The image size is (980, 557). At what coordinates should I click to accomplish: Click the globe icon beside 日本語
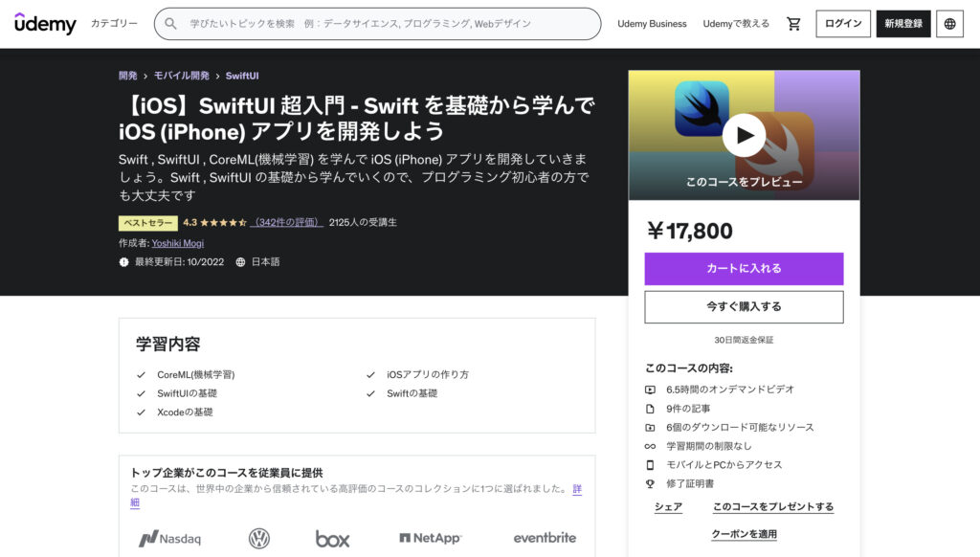pyautogui.click(x=240, y=262)
